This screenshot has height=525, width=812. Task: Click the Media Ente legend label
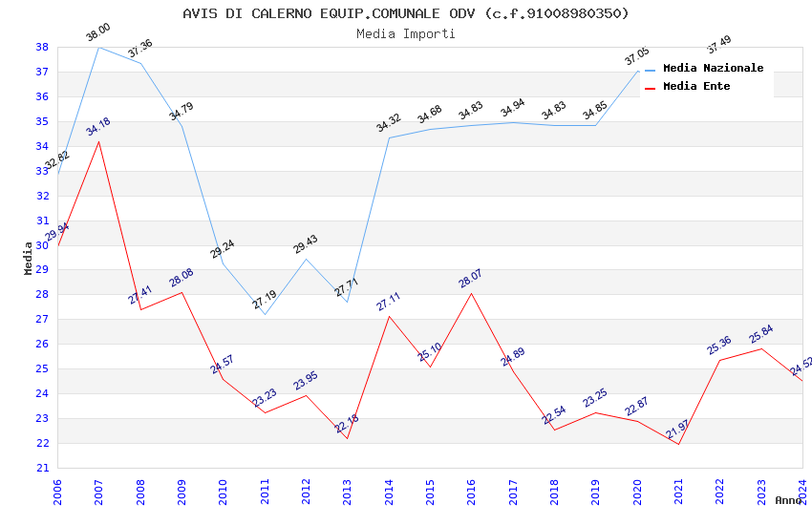696,86
